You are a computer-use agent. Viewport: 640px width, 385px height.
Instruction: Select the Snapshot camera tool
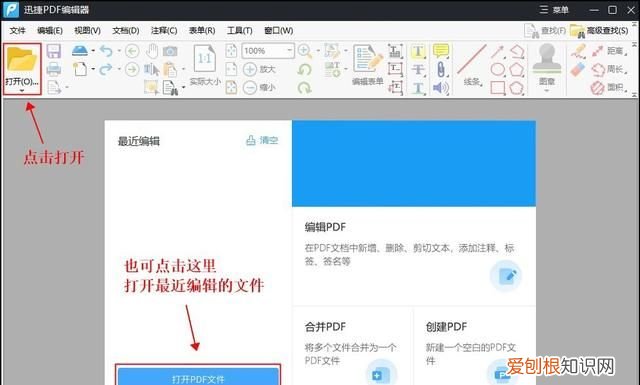click(x=170, y=51)
